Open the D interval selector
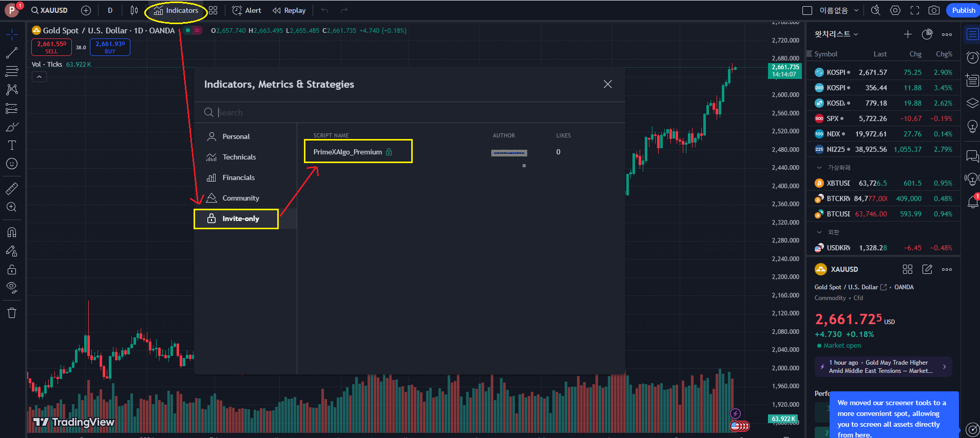Viewport: 980px width, 438px height. coord(110,10)
